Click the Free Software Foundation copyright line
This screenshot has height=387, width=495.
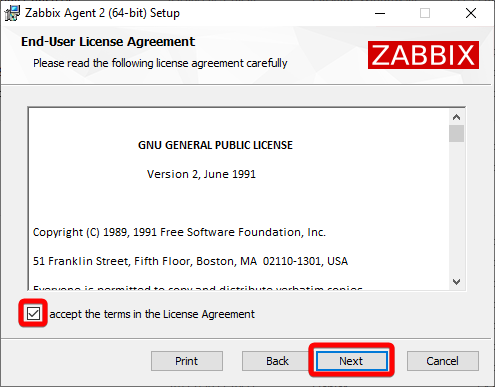(179, 232)
